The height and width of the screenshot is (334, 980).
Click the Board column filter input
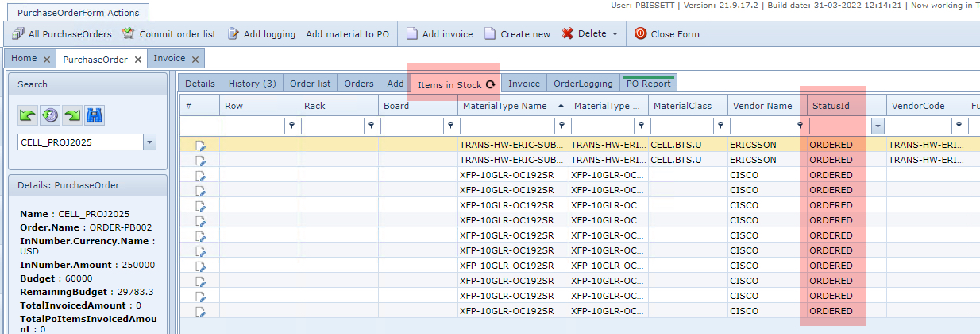pos(411,126)
